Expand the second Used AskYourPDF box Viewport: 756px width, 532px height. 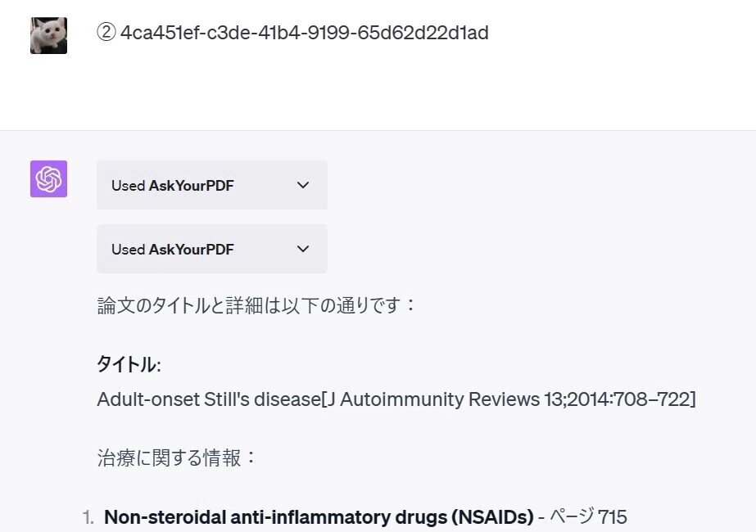[212, 249]
